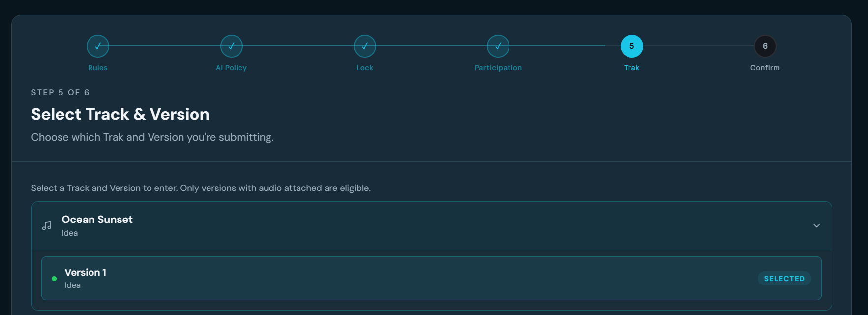Click the 'Choose which Trak and Version' subtitle
Viewport: 868px width, 315px height.
(152, 137)
